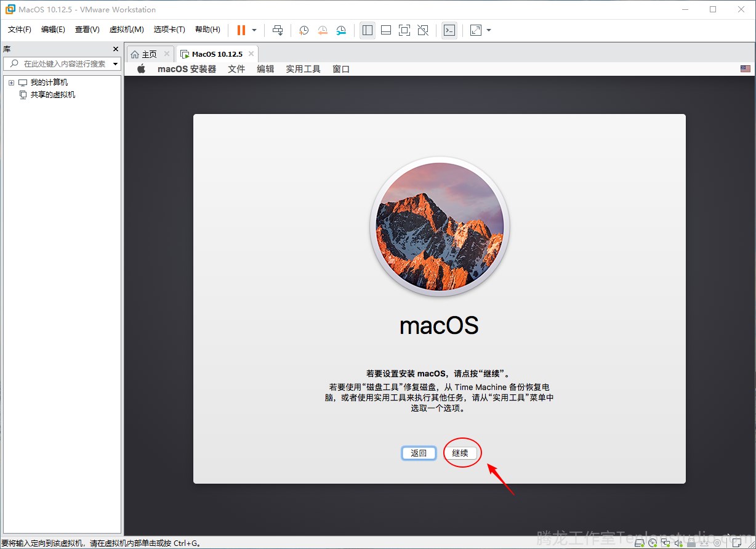This screenshot has height=549, width=756.
Task: Click the 返回 button
Action: [419, 453]
